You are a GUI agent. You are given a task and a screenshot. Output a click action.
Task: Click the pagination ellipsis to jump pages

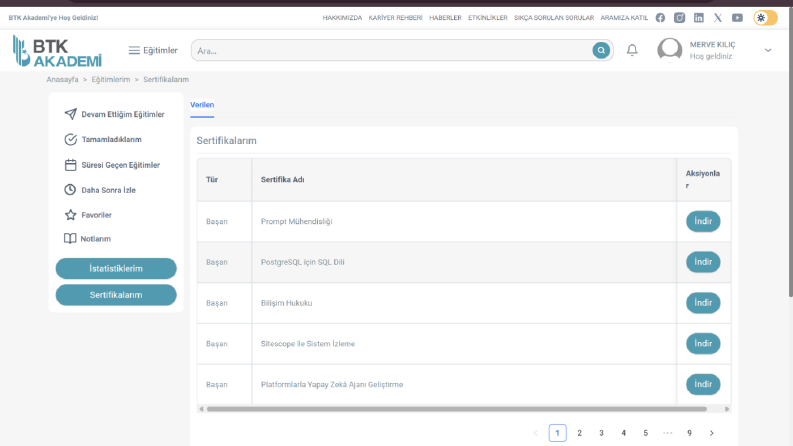[668, 433]
